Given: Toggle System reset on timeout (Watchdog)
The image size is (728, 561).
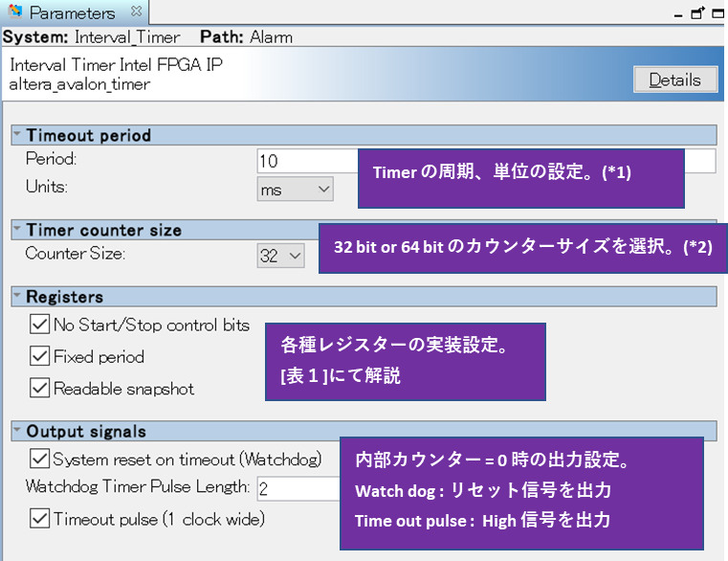Looking at the screenshot, I should click(x=39, y=459).
